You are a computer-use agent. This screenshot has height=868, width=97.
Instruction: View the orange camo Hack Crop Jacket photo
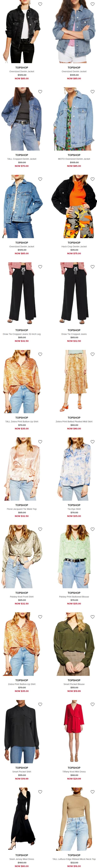(74, 206)
